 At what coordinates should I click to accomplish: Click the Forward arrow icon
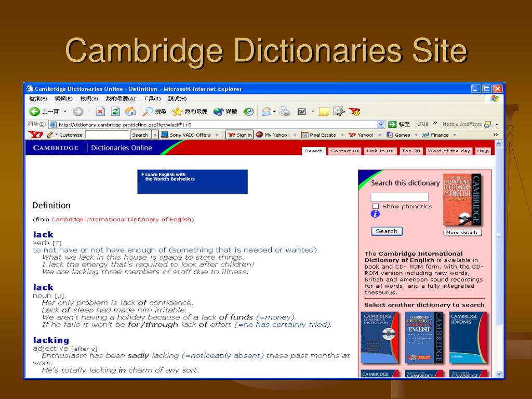pos(78,111)
